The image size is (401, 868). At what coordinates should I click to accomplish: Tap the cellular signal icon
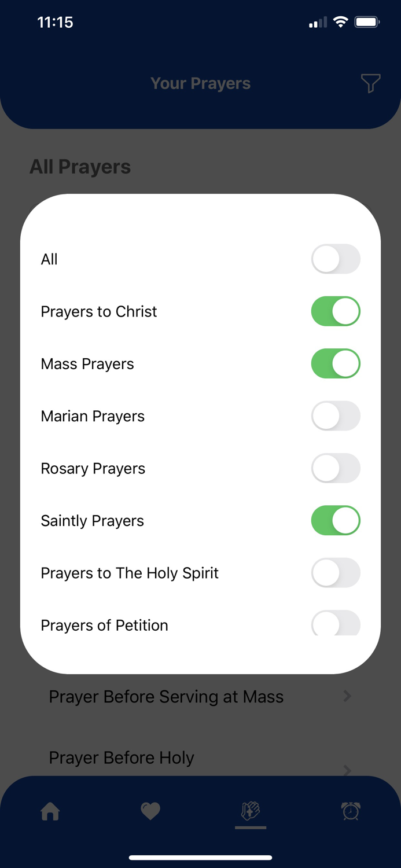point(316,22)
